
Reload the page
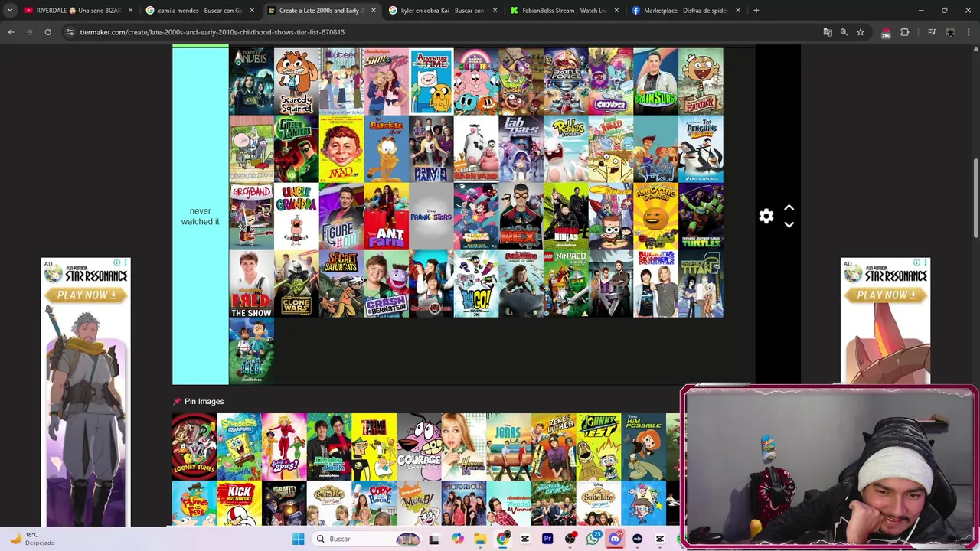[x=47, y=32]
